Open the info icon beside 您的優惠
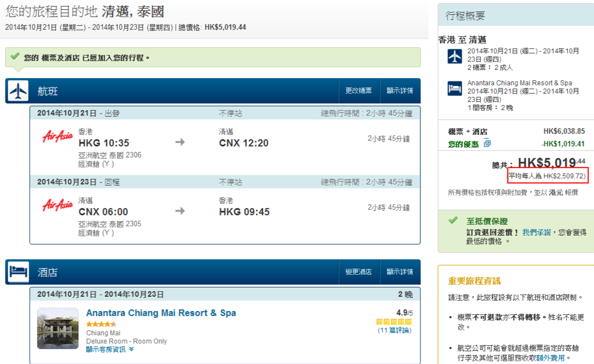 click(x=487, y=144)
